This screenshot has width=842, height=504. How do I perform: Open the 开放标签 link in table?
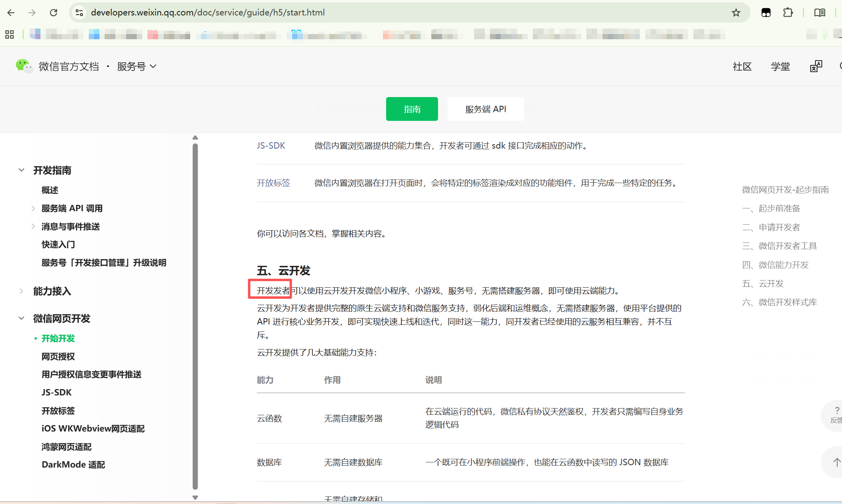coord(273,183)
